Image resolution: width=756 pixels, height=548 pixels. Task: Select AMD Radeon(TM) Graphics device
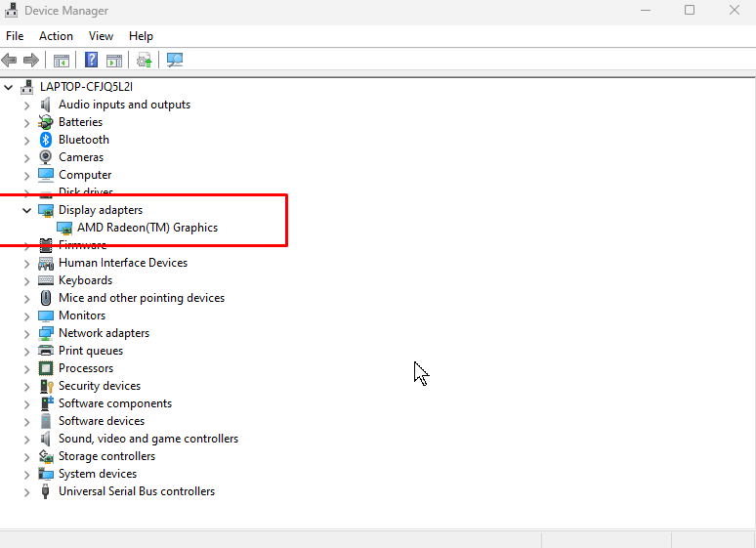point(147,228)
